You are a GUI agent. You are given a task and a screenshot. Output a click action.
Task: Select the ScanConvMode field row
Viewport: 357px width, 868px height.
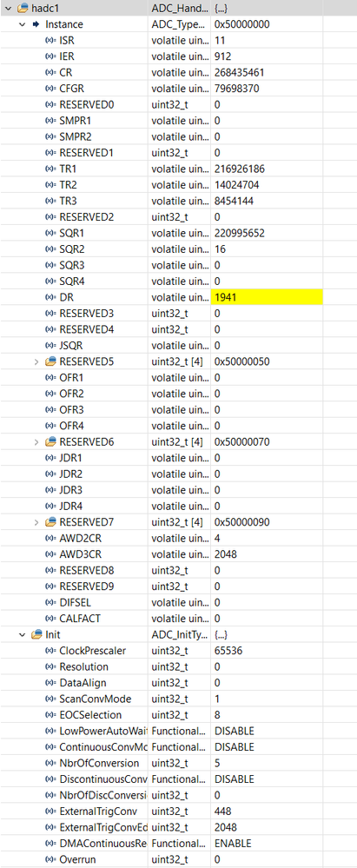pos(178,699)
